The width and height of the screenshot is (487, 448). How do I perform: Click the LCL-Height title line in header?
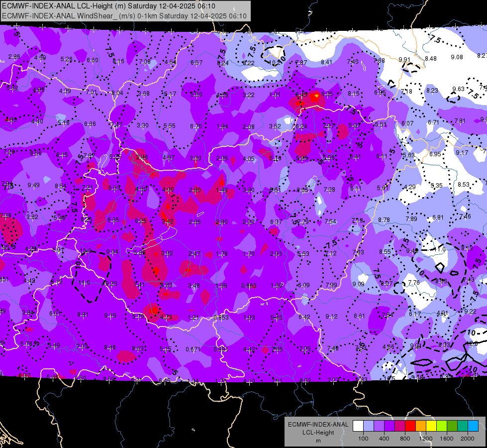[x=109, y=6]
